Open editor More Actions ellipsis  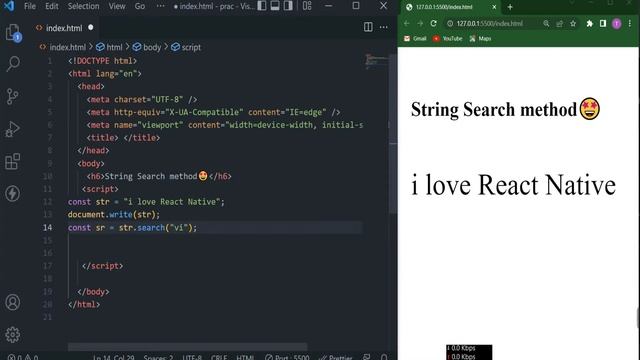coord(383,27)
